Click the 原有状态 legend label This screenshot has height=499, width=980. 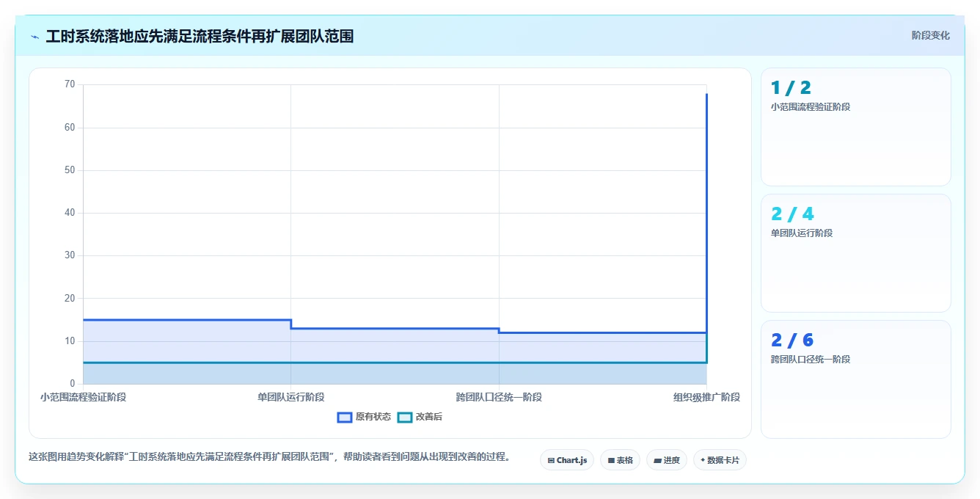point(373,417)
